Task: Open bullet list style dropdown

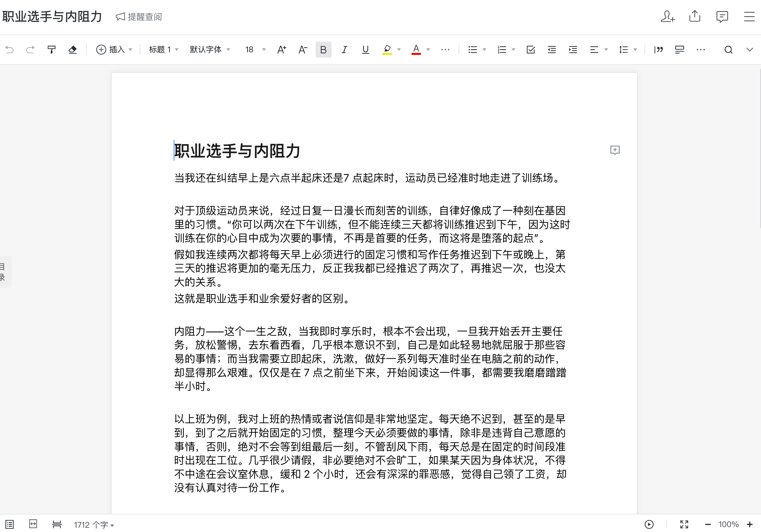Action: coord(484,50)
